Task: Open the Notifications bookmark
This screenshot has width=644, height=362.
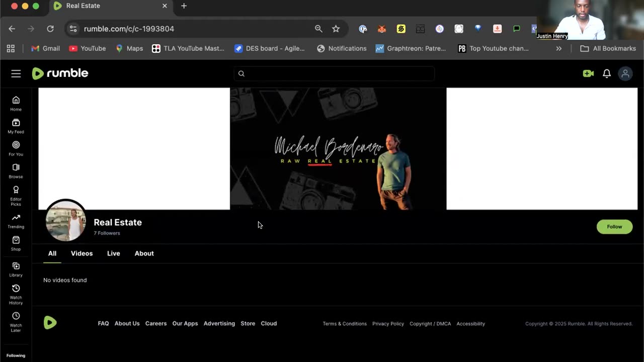Action: coord(342,48)
